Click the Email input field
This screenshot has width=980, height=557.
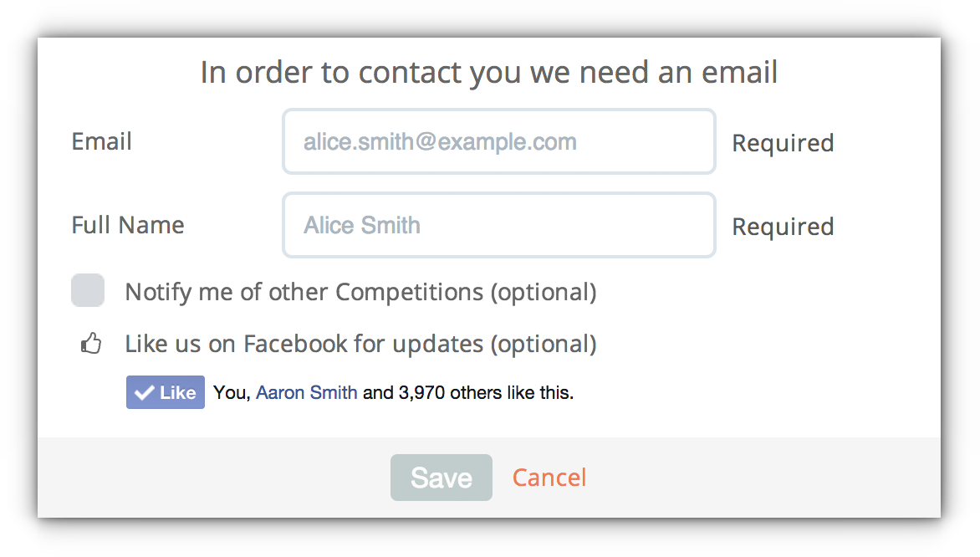[498, 141]
